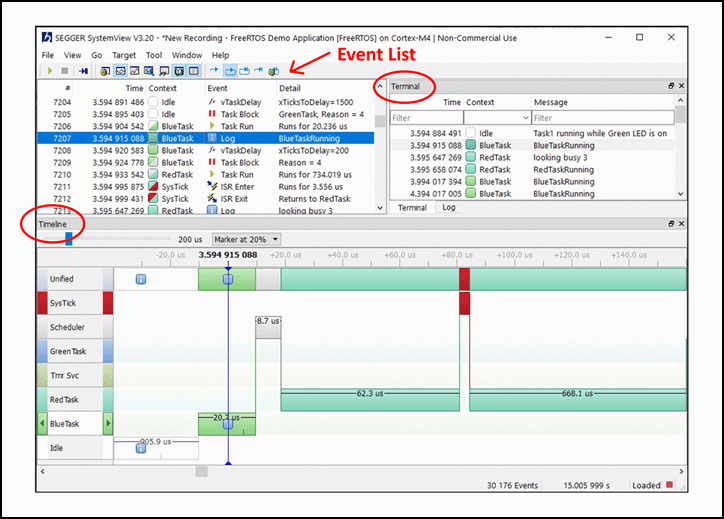Switch to the Log tab
The height and width of the screenshot is (519, 724).
[x=449, y=207]
